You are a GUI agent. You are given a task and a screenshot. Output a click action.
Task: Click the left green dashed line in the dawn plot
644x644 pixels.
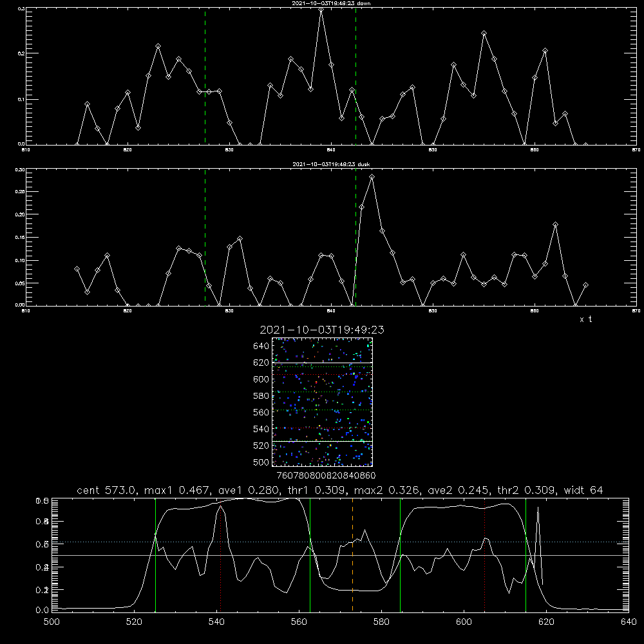tap(205, 77)
